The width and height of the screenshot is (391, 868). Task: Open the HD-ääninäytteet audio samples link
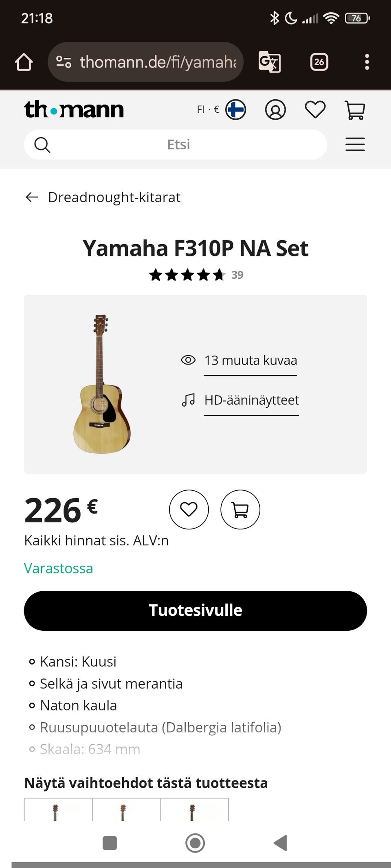(x=251, y=400)
